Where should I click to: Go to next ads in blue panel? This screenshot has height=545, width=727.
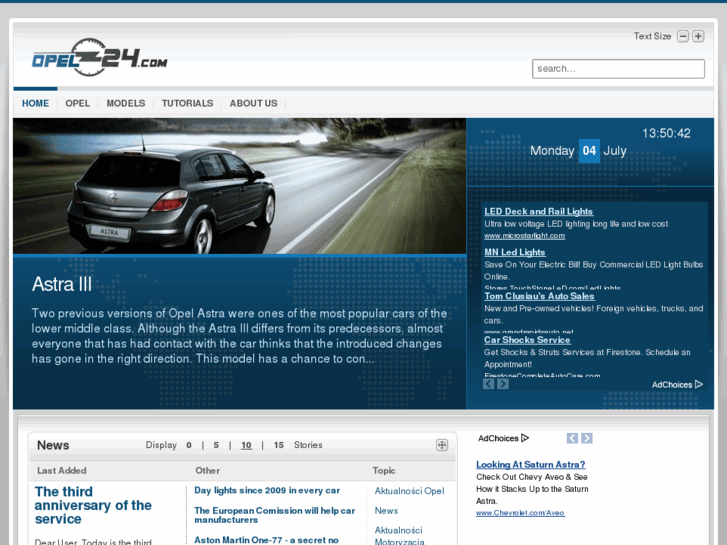tap(503, 384)
